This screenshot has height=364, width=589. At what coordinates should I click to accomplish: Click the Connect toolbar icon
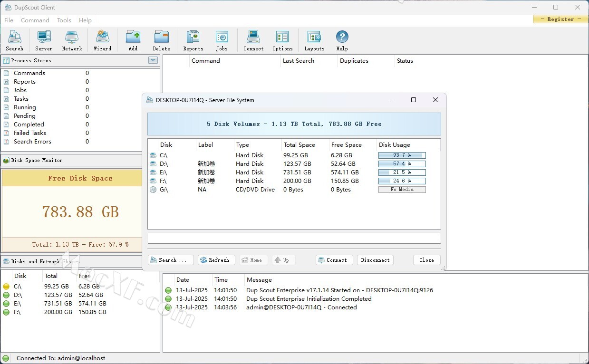(x=253, y=40)
